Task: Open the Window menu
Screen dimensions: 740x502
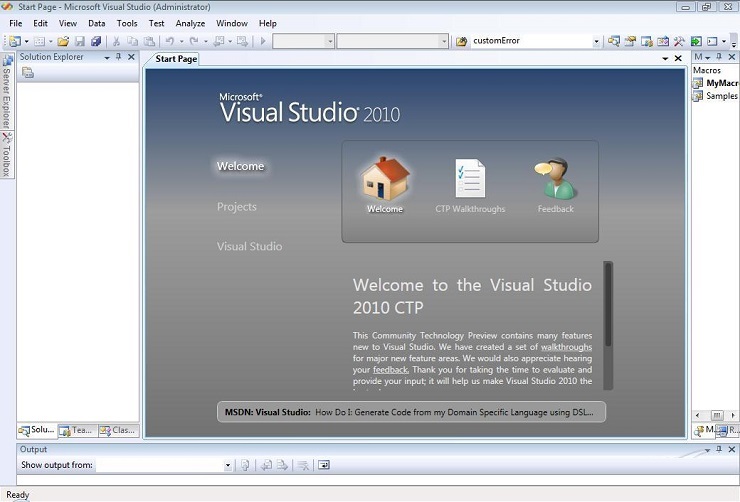Action: (x=232, y=23)
